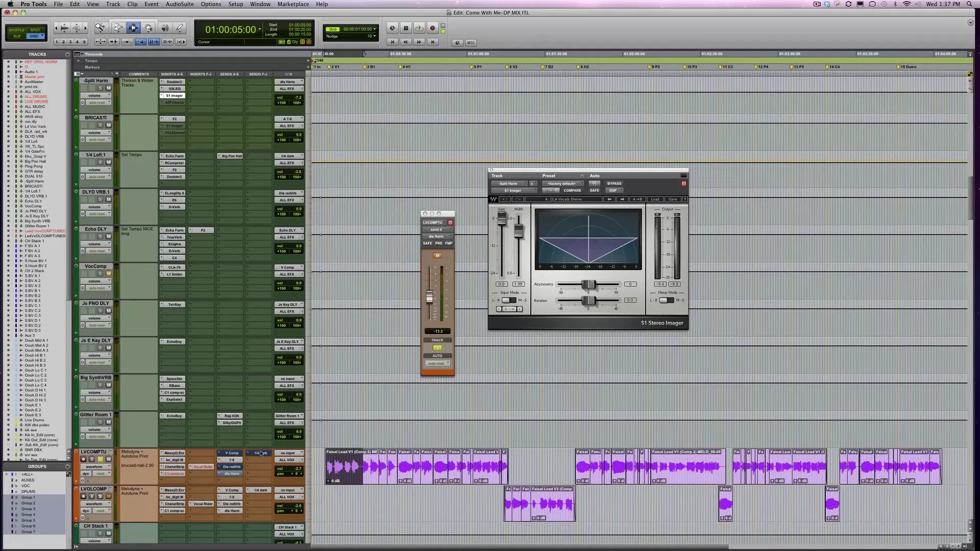Open the Clip menu
Viewport: 980px width, 551px height.
click(132, 4)
